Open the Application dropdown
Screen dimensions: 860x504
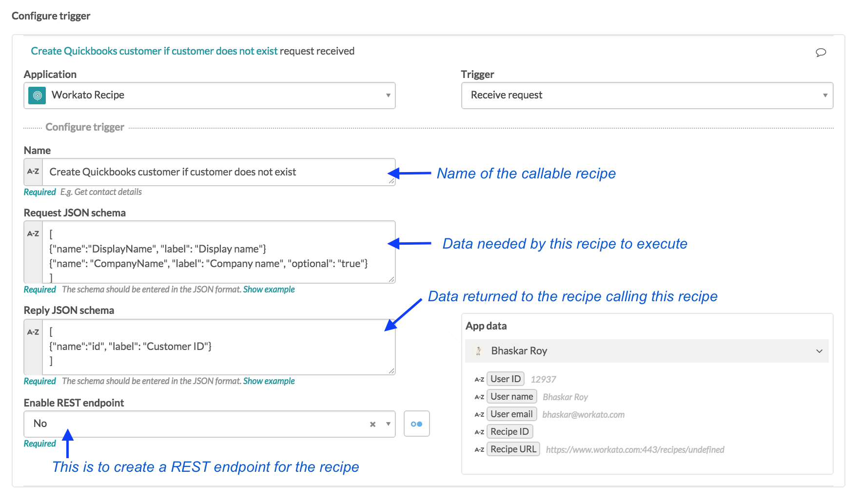pyautogui.click(x=388, y=95)
